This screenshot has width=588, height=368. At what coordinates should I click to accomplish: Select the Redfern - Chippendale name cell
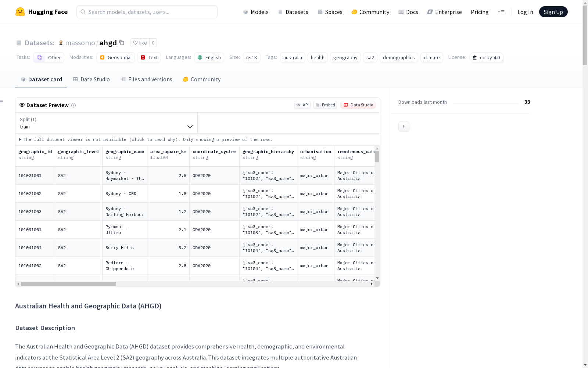pos(125,266)
